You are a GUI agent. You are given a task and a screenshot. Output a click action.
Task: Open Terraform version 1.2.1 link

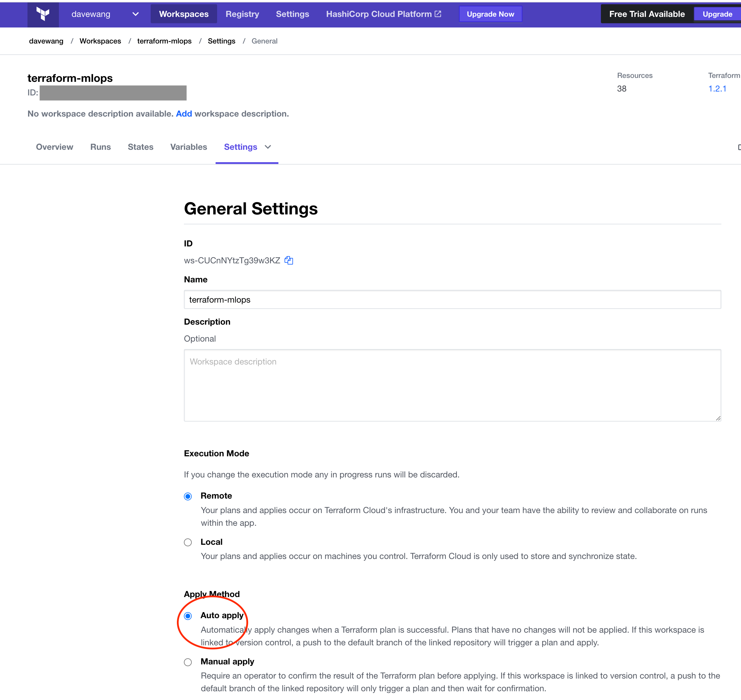pyautogui.click(x=717, y=89)
